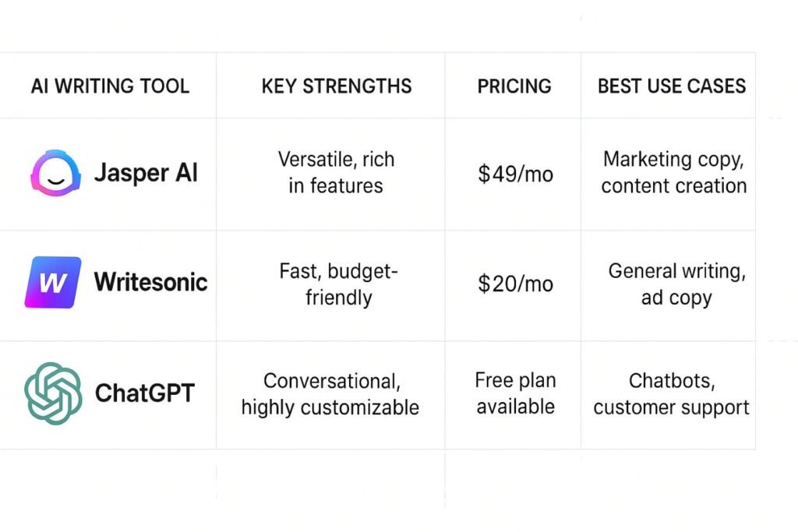Click the Writesonic purple W logo
The height and width of the screenshot is (532, 798).
53,282
